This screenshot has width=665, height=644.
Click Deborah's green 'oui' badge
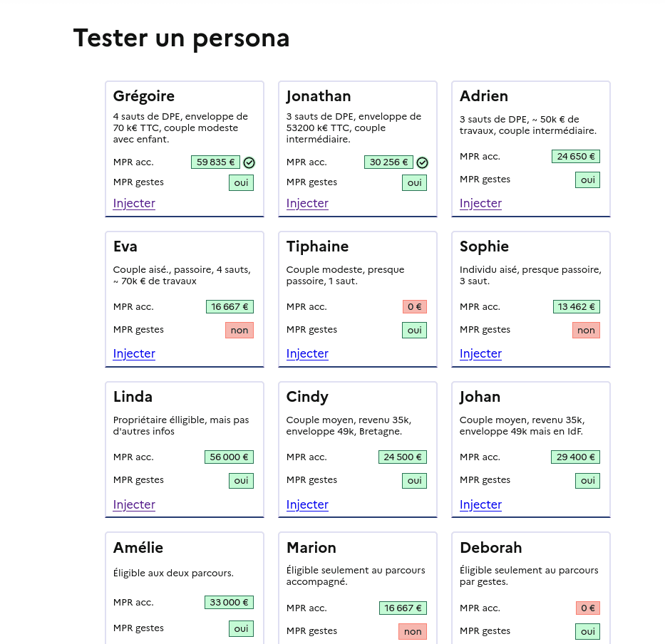coord(587,631)
